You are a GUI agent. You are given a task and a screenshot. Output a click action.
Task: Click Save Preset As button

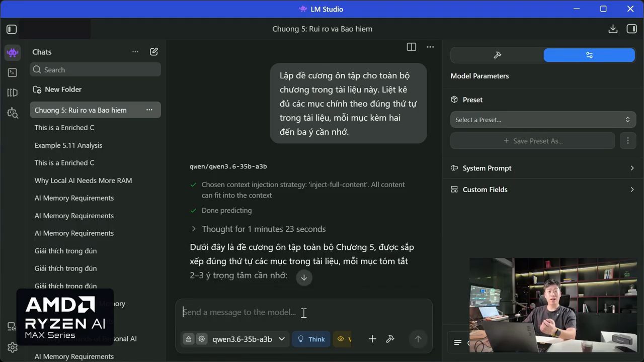pyautogui.click(x=533, y=141)
